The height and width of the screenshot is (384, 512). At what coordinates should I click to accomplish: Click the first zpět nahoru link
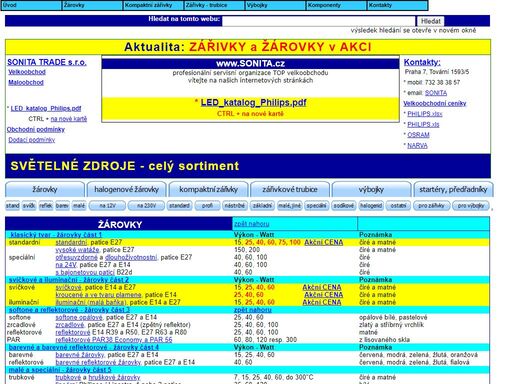pyautogui.click(x=252, y=224)
